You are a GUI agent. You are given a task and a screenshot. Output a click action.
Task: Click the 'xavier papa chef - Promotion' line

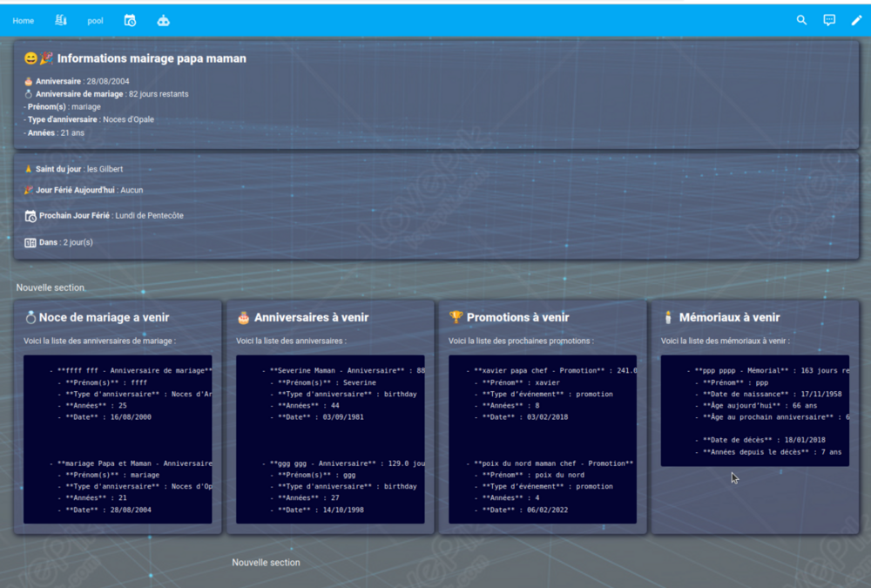pos(551,371)
